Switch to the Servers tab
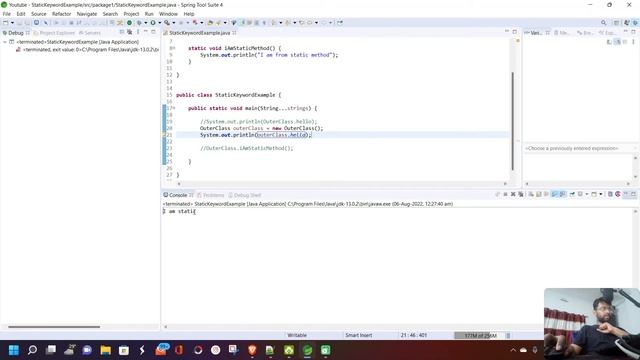The image size is (640, 360). 90,33
